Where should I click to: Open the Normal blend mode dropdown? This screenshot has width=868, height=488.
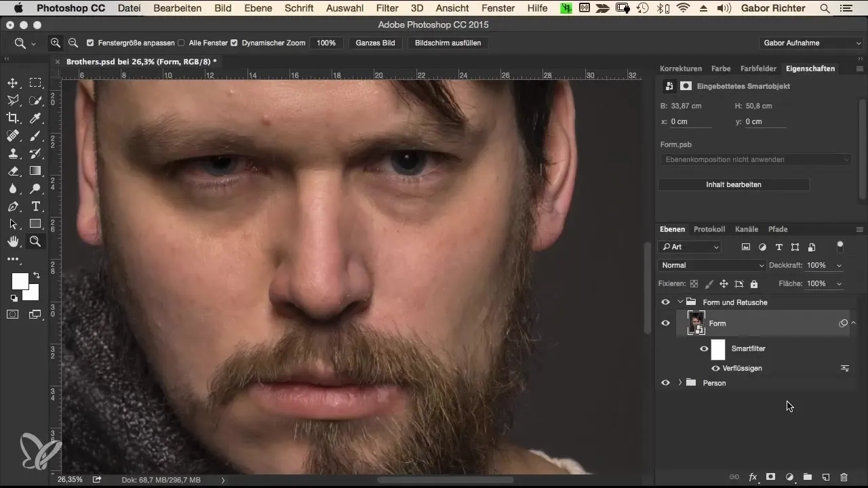(712, 265)
